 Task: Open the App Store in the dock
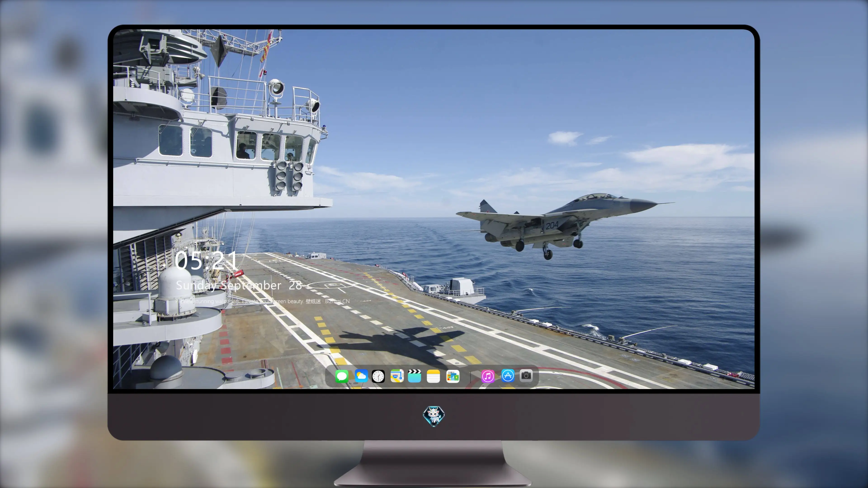pyautogui.click(x=507, y=375)
